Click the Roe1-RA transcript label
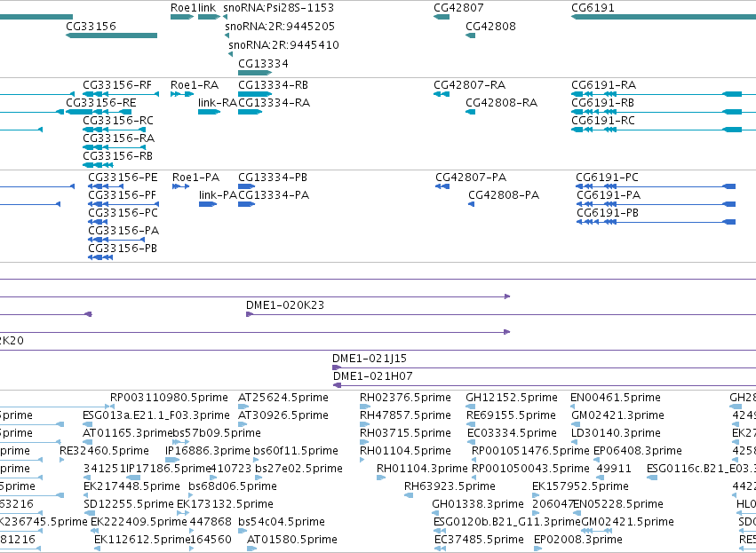This screenshot has height=553, width=756. pos(195,85)
